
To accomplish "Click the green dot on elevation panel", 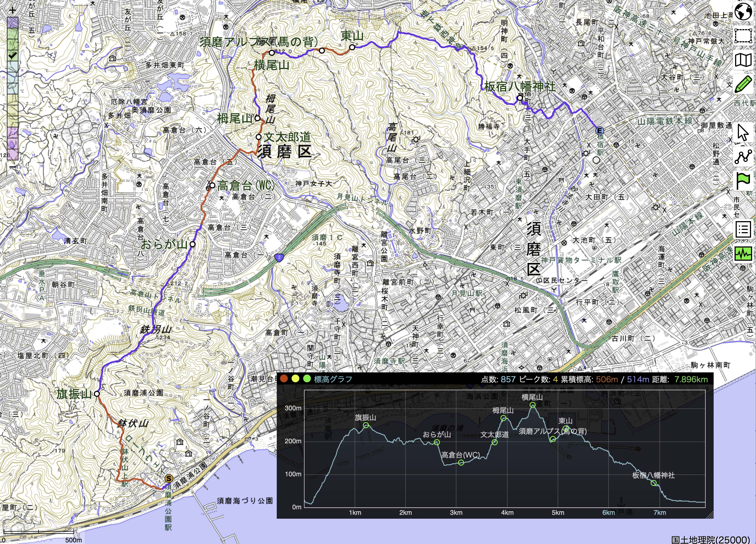I will [x=307, y=379].
